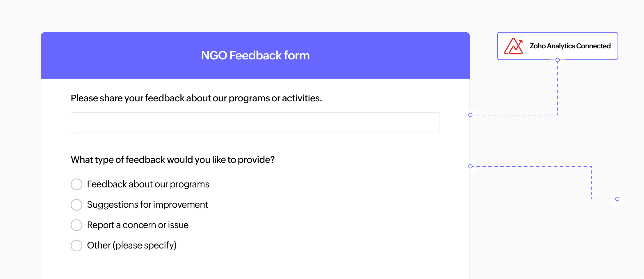Image resolution: width=644 pixels, height=279 pixels.
Task: Click the connector node below the Zoho badge
Action: (x=558, y=60)
